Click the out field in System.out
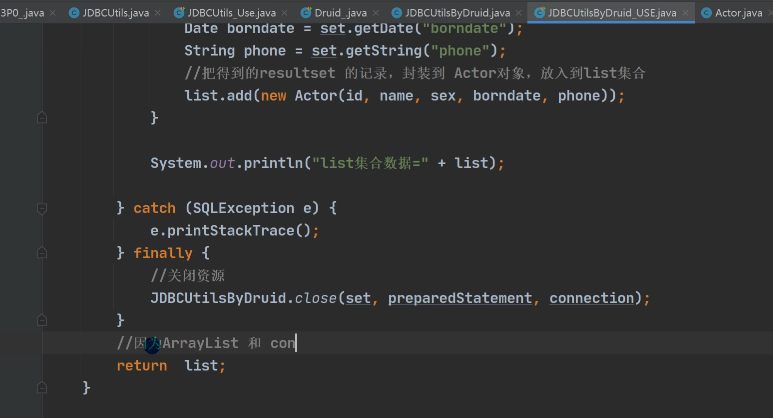This screenshot has height=418, width=773. pos(222,163)
